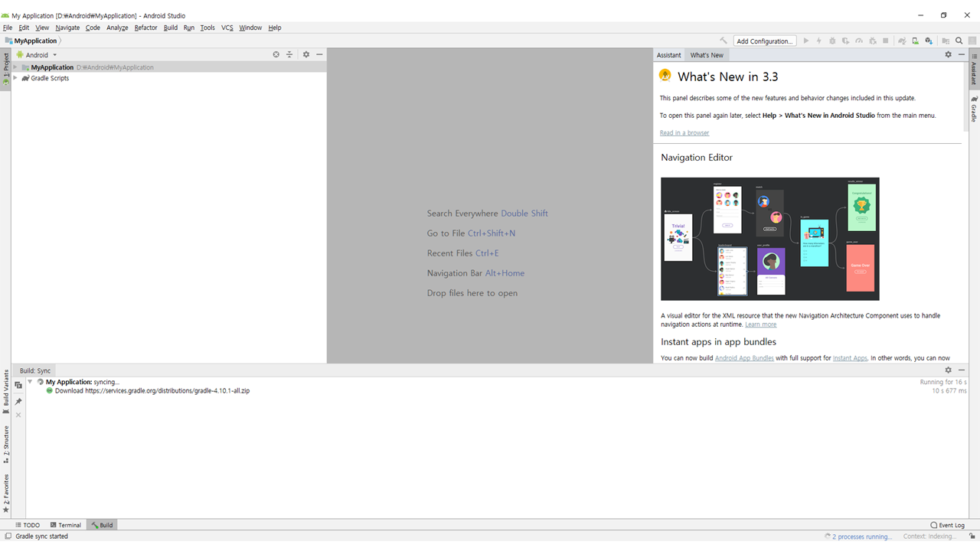
Task: Click the Navigation Editor preview image
Action: [x=769, y=239]
